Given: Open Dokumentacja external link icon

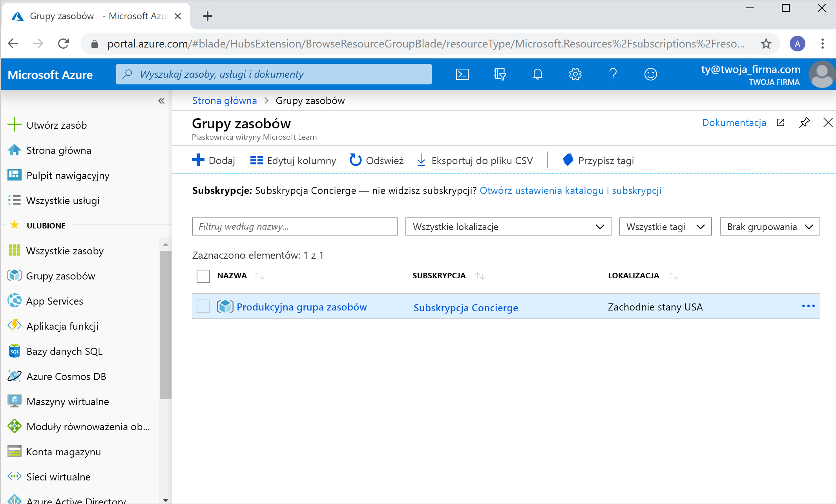Looking at the screenshot, I should tap(780, 122).
